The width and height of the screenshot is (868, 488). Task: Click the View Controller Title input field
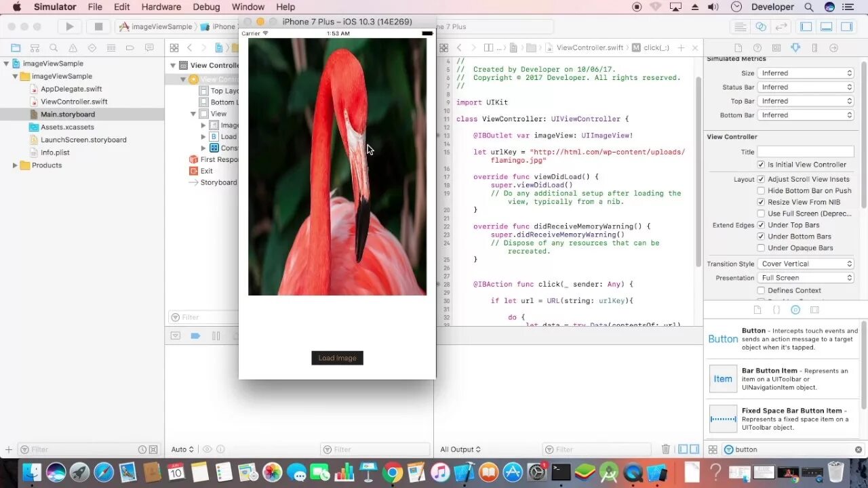point(806,152)
